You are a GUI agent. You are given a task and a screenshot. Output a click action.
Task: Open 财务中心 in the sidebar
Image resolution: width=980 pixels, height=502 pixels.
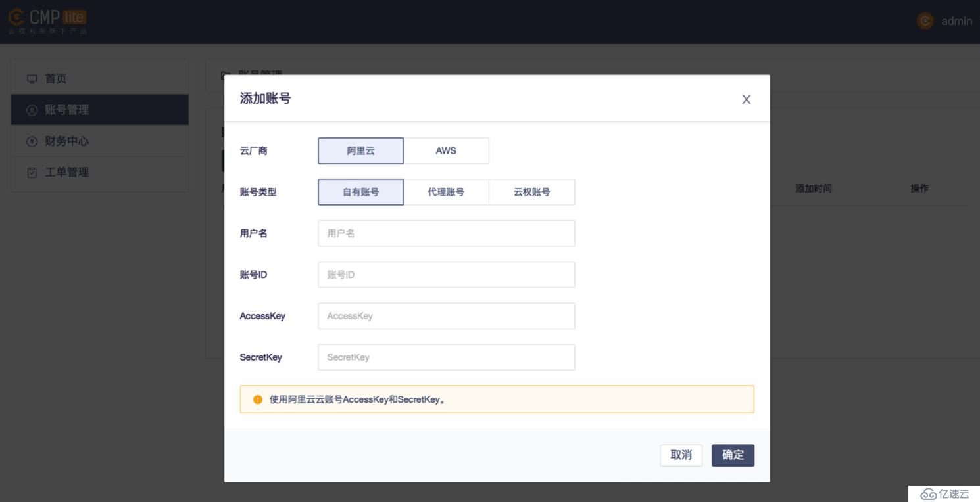point(100,141)
